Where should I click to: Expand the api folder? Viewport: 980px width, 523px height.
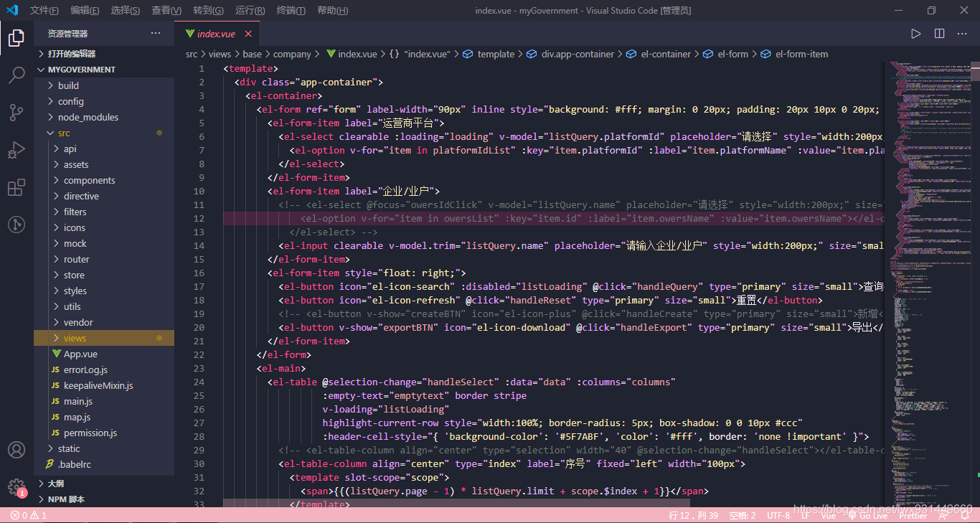point(104,149)
